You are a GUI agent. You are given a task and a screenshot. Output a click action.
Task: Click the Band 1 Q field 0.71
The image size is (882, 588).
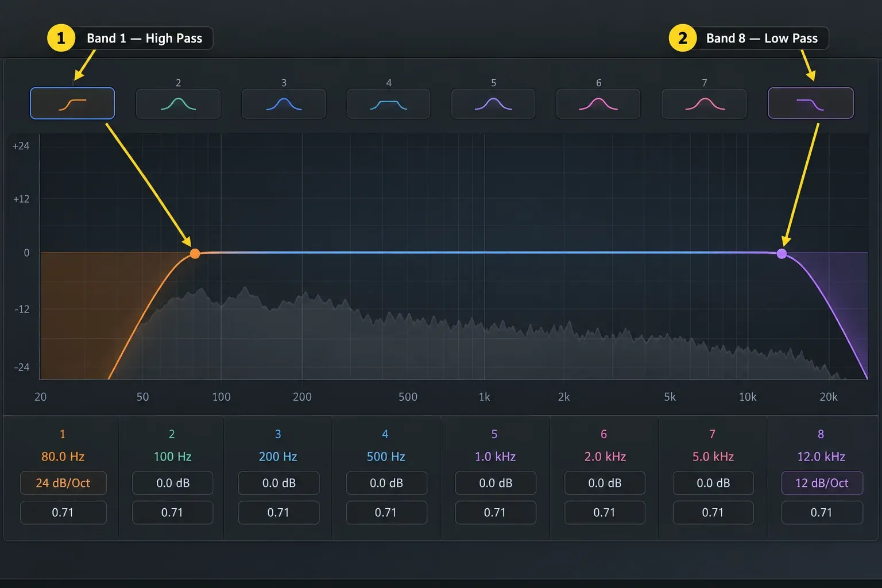pos(63,512)
